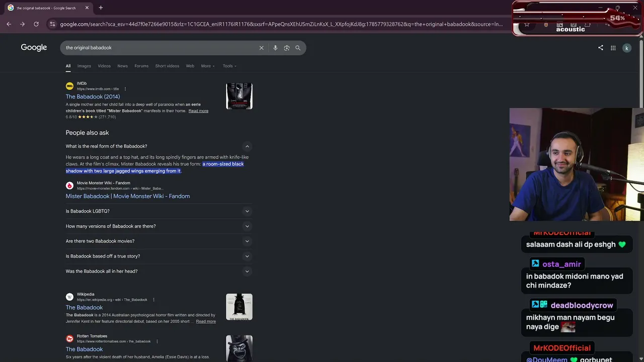This screenshot has height=362, width=644.
Task: Go to the Google homepage via logo
Action: pyautogui.click(x=34, y=47)
